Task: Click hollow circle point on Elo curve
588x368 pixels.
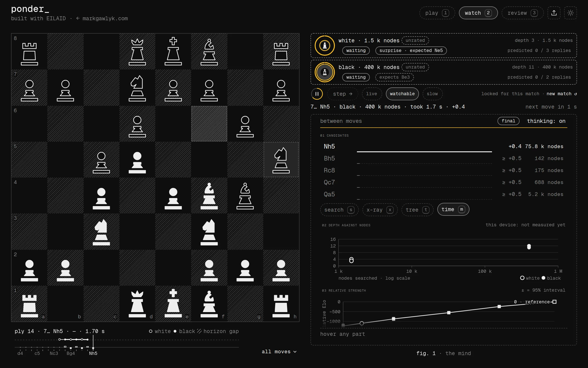Action: (x=362, y=323)
